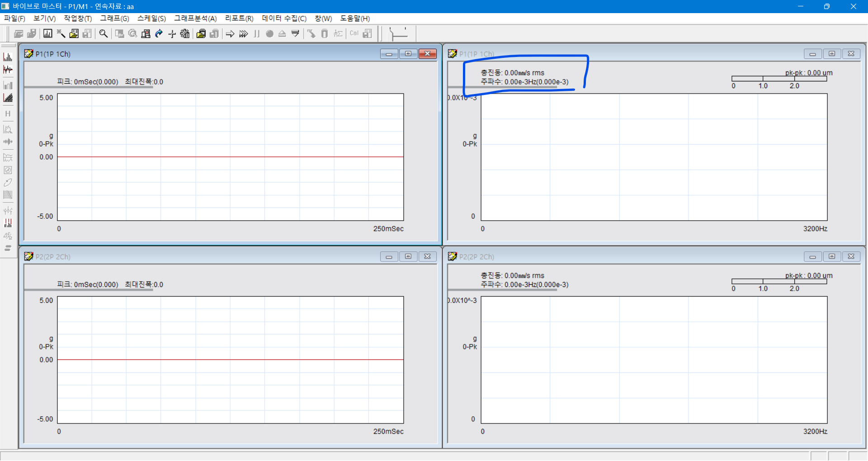Viewport: 868px width, 461px height.
Task: Click the waterfall staircase icon in left sidebar
Action: coord(8,98)
